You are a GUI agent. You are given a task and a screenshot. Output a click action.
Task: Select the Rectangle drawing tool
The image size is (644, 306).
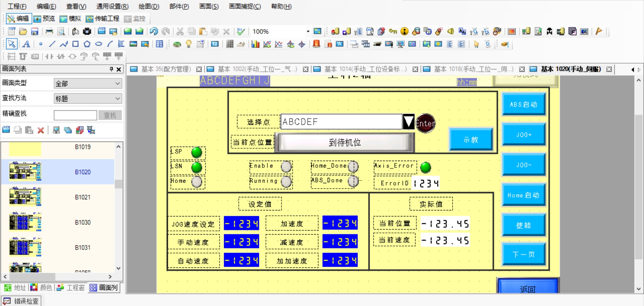click(x=75, y=44)
